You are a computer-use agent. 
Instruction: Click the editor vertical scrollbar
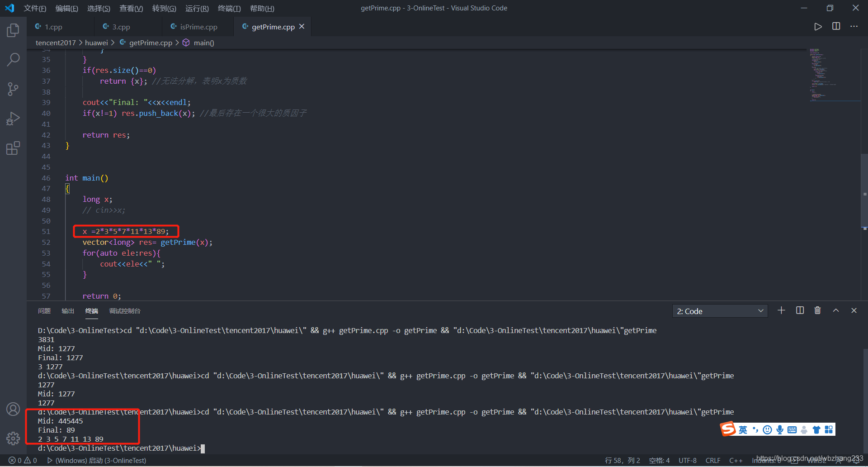(x=864, y=190)
